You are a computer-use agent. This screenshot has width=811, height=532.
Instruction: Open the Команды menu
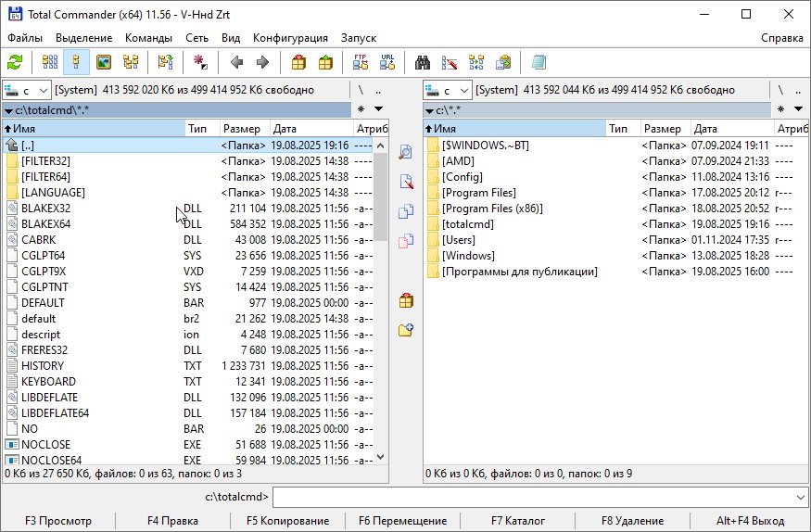148,38
